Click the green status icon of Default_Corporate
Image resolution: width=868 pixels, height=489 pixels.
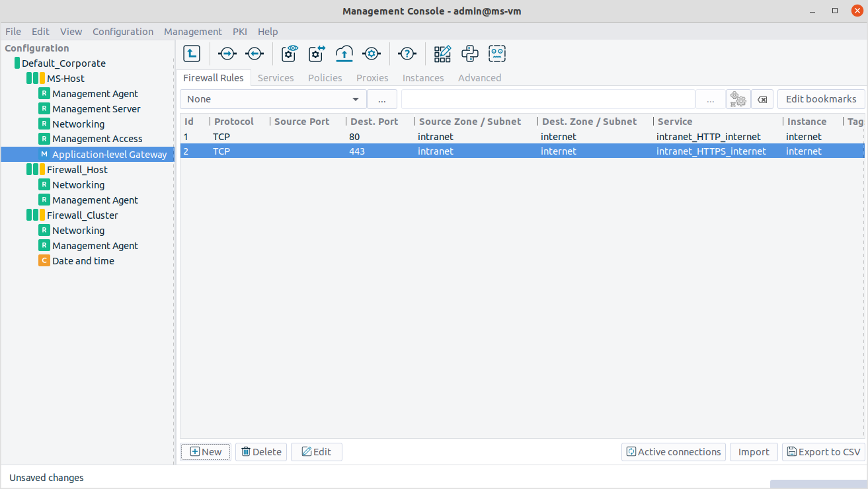(x=17, y=63)
